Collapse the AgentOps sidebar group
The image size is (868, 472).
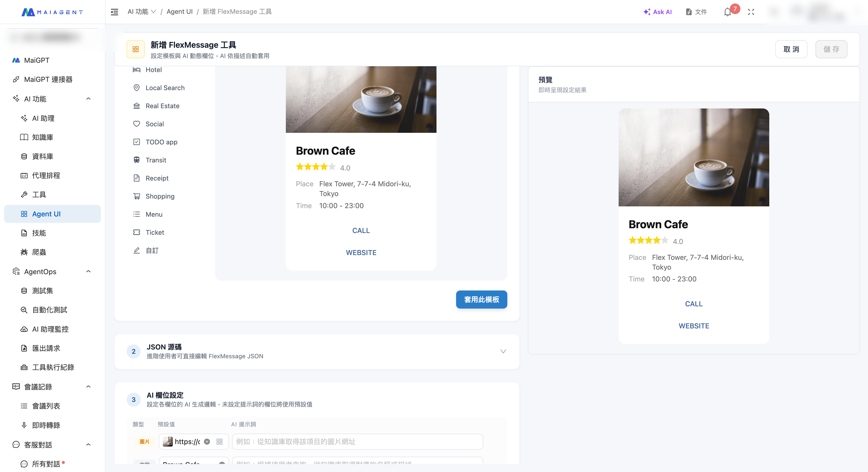tap(88, 272)
